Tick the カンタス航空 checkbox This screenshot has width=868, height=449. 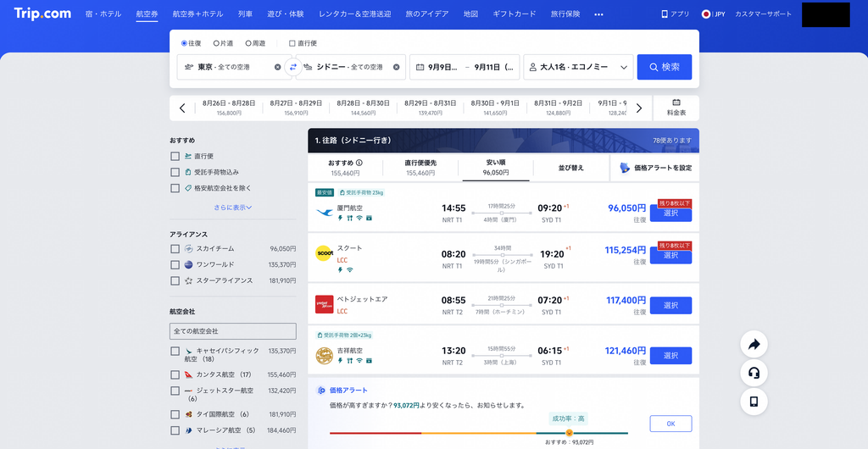coord(175,374)
